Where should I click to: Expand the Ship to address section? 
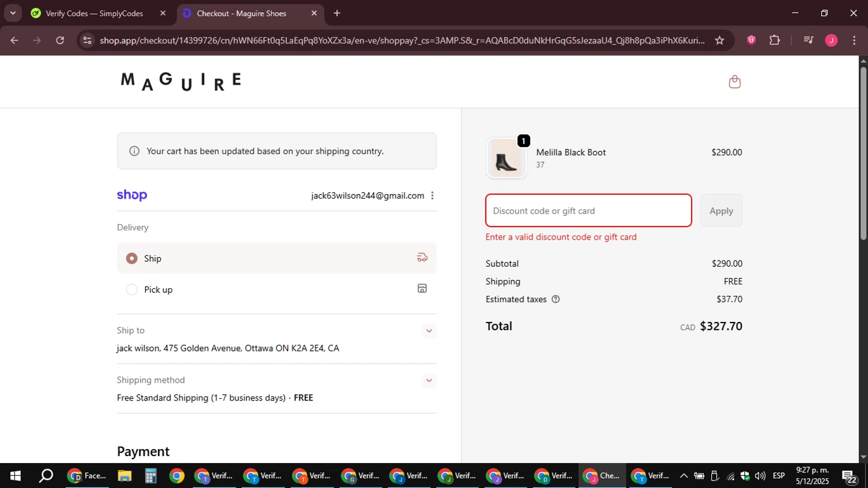coord(429,331)
